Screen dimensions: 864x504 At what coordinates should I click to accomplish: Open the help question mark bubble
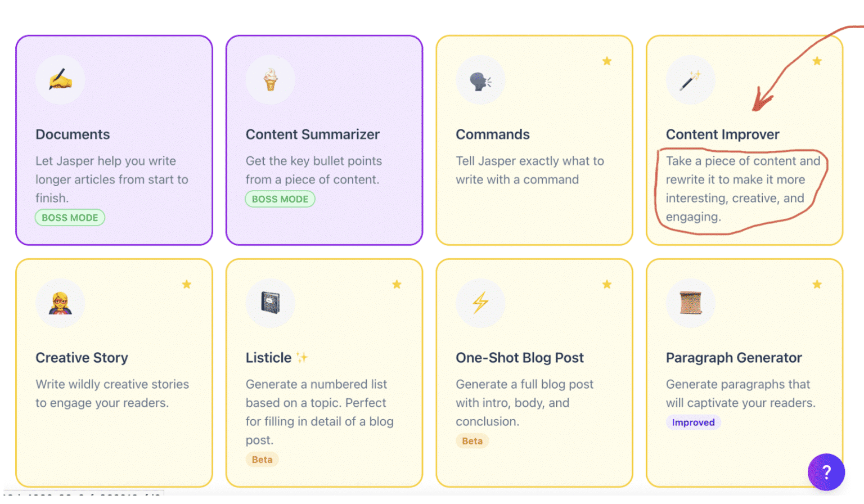coord(826,472)
